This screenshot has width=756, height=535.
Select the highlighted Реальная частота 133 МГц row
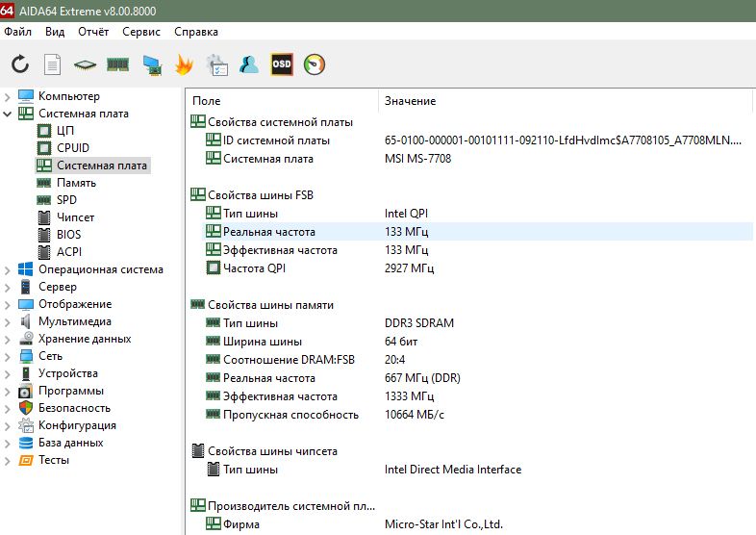pos(477,232)
